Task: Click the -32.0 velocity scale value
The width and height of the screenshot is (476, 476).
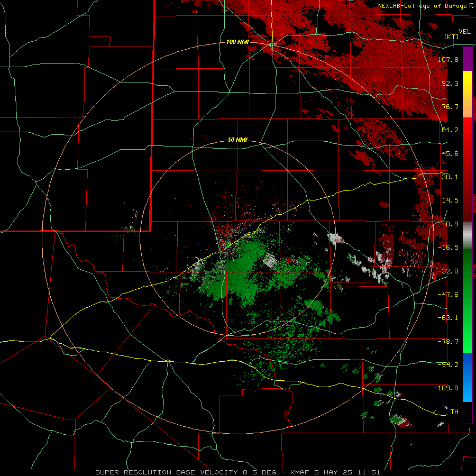Action: [448, 271]
